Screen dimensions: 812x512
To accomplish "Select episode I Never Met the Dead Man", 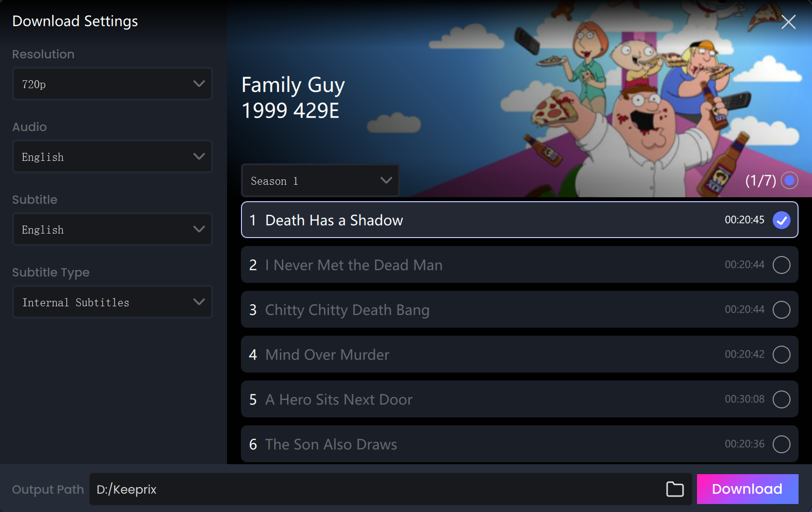I will 781,265.
